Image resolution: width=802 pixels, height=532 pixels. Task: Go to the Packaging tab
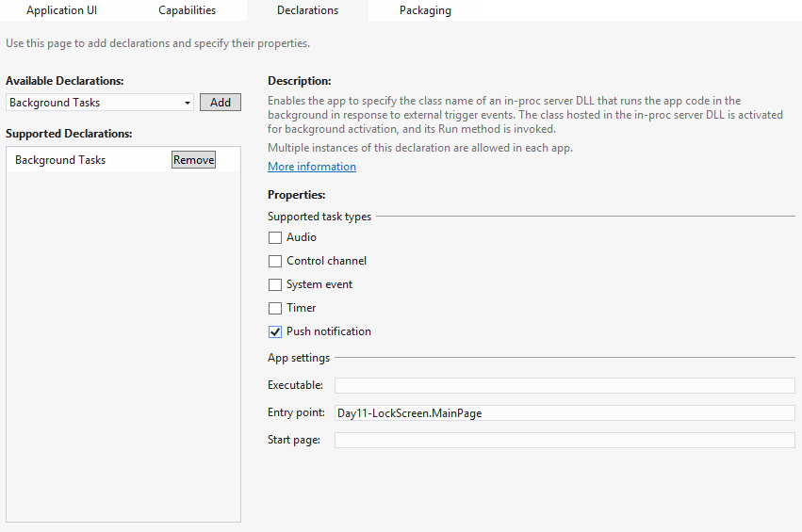coord(425,10)
